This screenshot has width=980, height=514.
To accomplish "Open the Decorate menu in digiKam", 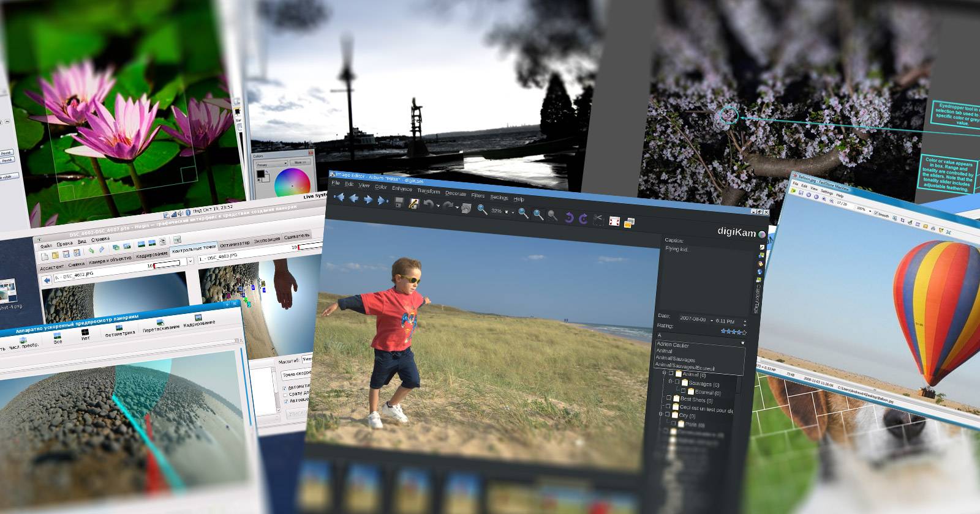I will click(x=456, y=193).
